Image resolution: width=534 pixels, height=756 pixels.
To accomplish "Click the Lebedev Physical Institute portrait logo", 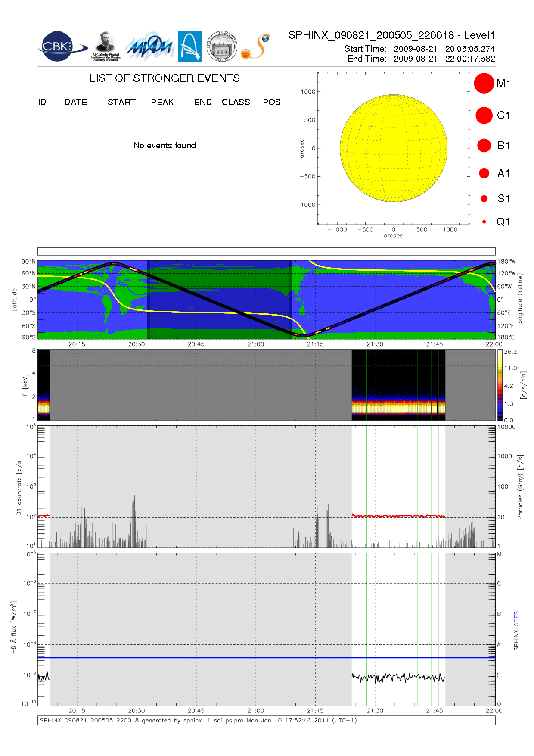I will [x=106, y=46].
